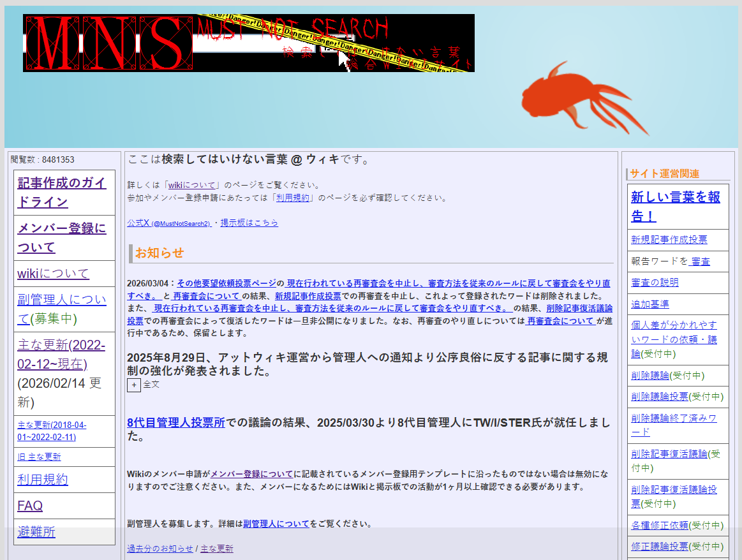742x560 pixels.
Task: Open the 8代目管理人投票所 link
Action: click(x=176, y=422)
